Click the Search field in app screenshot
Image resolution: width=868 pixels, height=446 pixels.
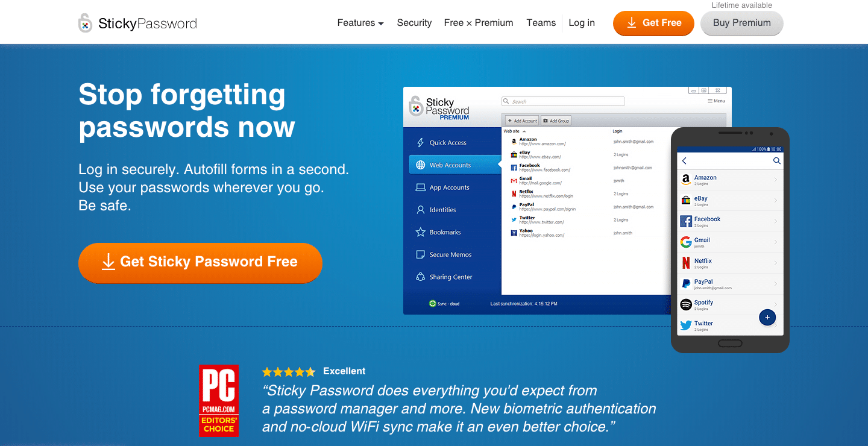[563, 101]
